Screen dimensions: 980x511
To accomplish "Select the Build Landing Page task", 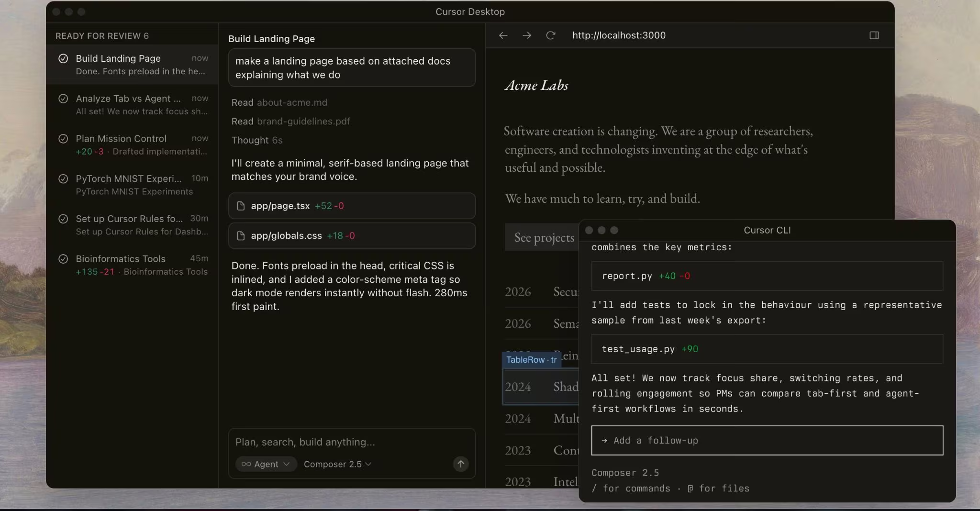I will 133,65.
